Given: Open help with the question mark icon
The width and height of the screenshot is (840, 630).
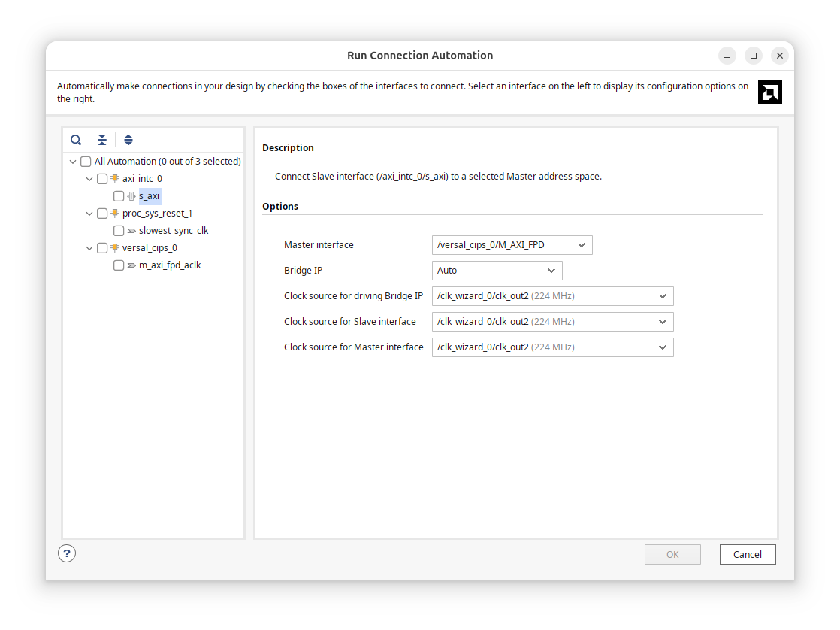Looking at the screenshot, I should (67, 553).
